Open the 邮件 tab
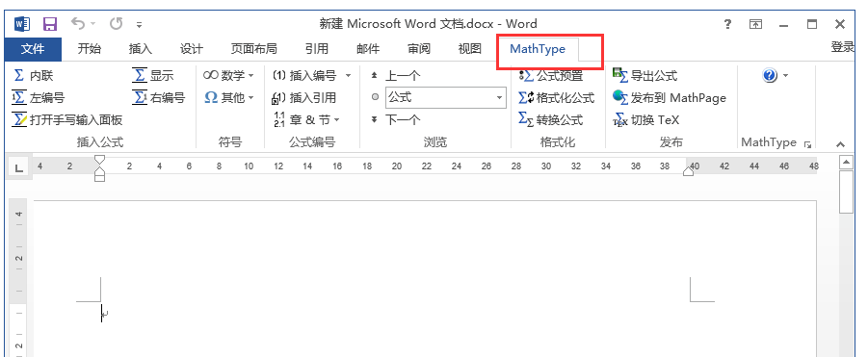Screen dimensions: 868x357 (x=368, y=49)
